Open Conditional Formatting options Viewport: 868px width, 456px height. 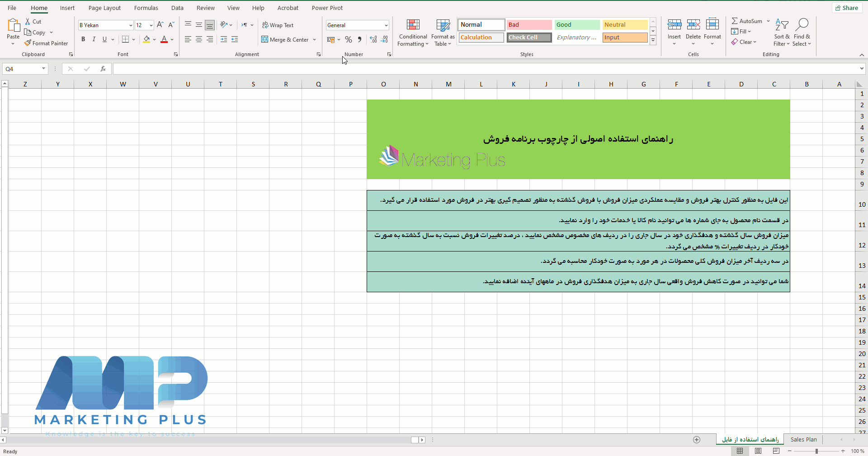point(412,32)
